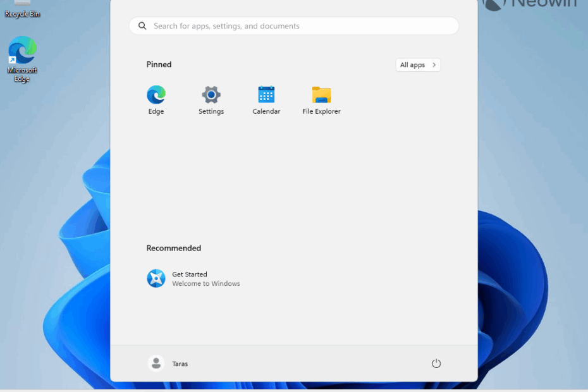Viewport: 588px width, 392px height.
Task: Select the Recycle Bin desktop icon
Action: [x=22, y=8]
